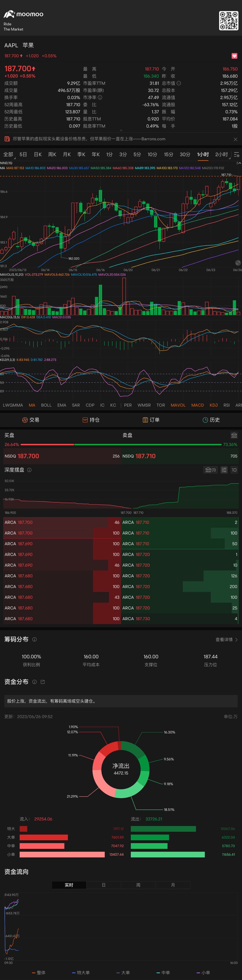This screenshot has height=980, width=242.
Task: Enable the SAR indicator
Action: point(76,405)
